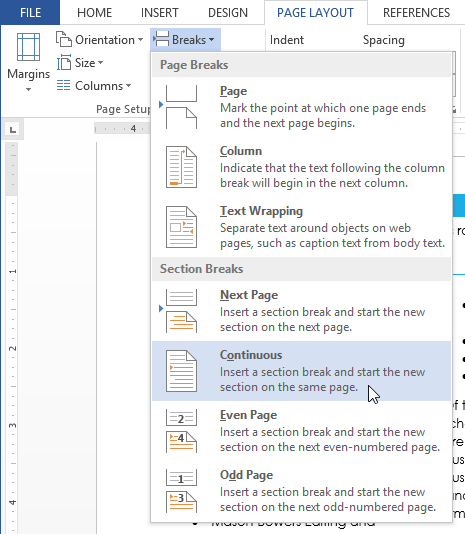
Task: Choose the Next Page section break title
Action: click(249, 295)
